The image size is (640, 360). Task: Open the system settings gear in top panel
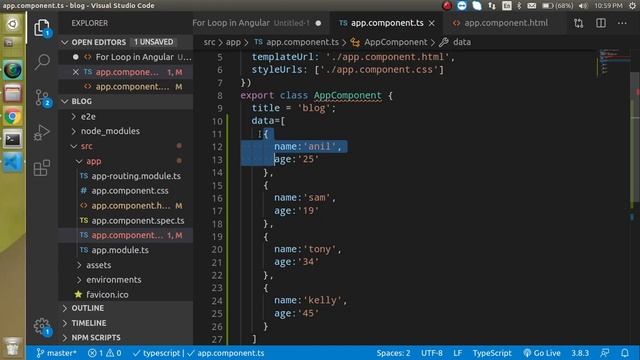[633, 6]
